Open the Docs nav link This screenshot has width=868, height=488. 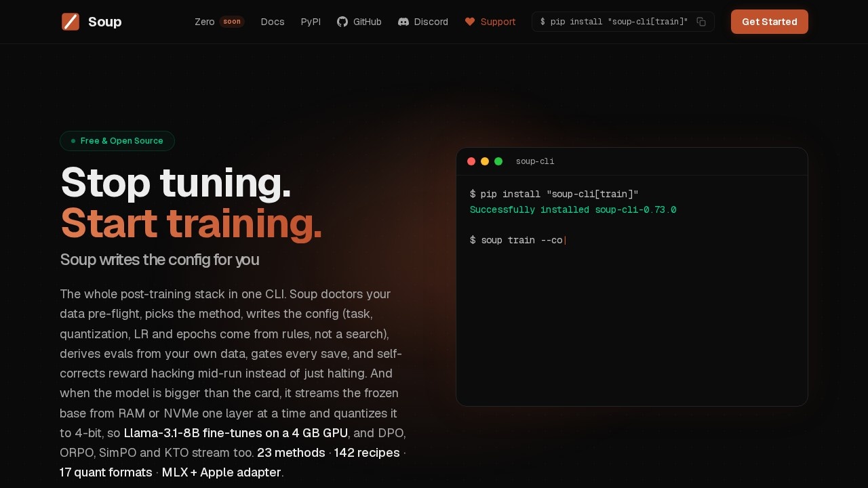click(273, 22)
